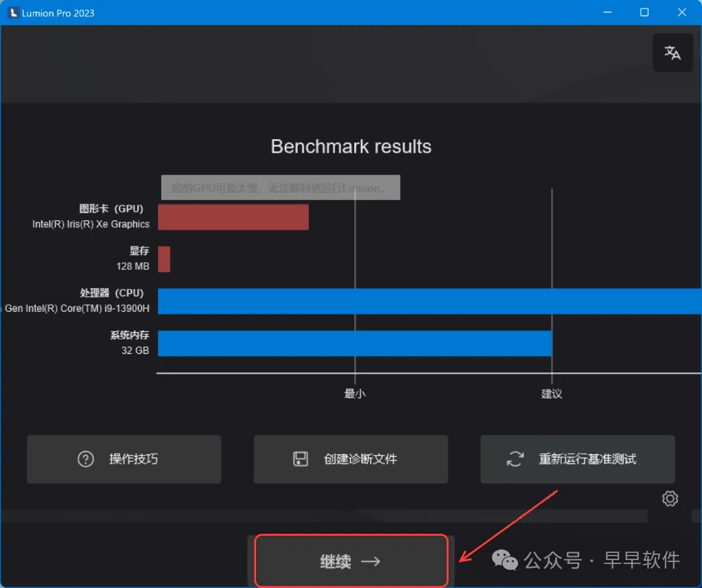
Task: Click the 建议 axis label
Action: click(x=552, y=394)
